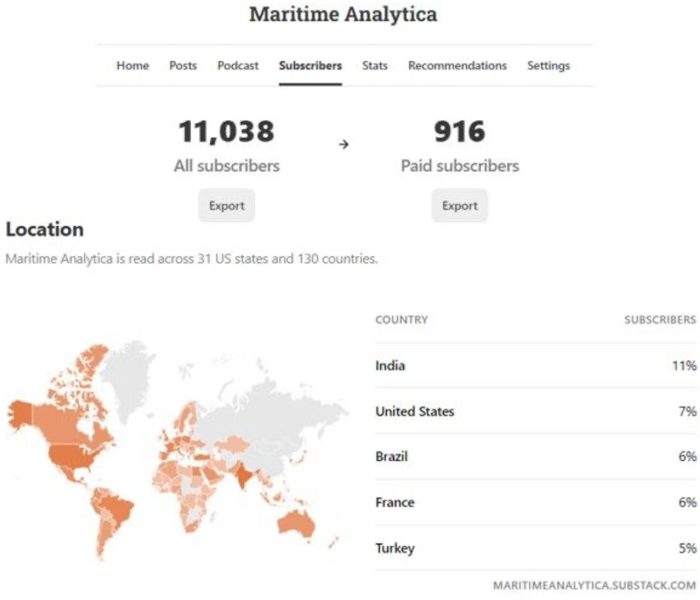The image size is (700, 600).
Task: Select the Subscribers tab
Action: click(x=311, y=66)
